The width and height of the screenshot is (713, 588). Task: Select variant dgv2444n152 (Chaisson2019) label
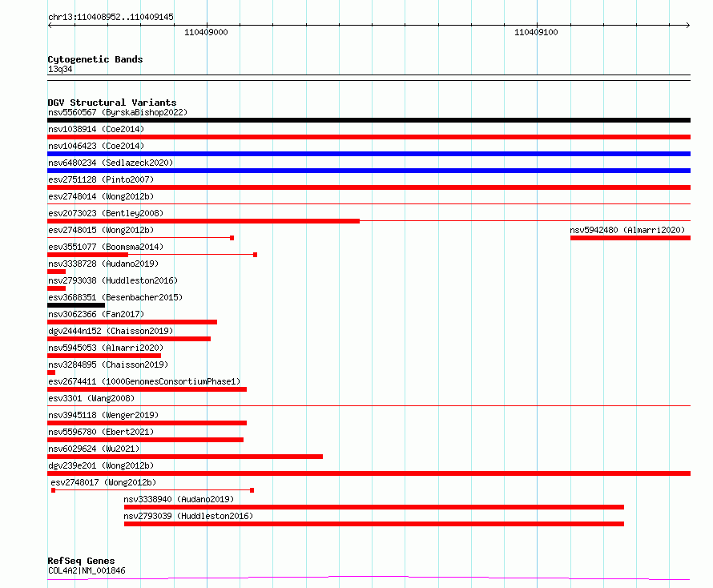click(x=111, y=331)
